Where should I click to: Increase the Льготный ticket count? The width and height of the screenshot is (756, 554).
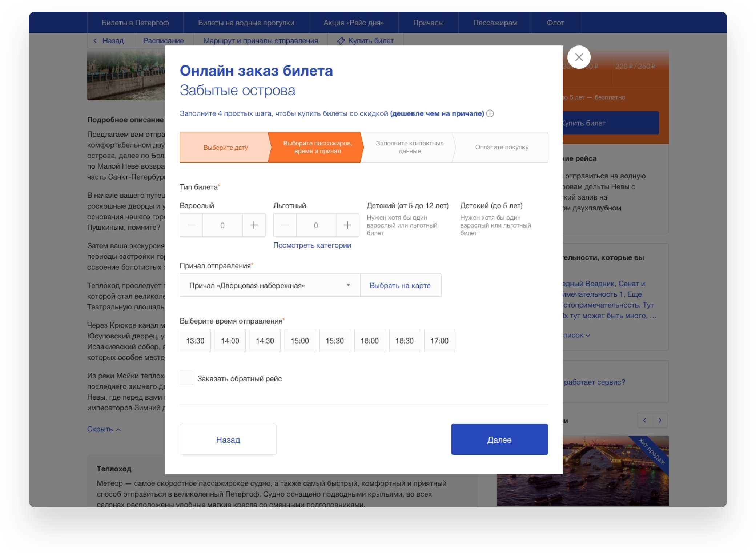pyautogui.click(x=347, y=225)
